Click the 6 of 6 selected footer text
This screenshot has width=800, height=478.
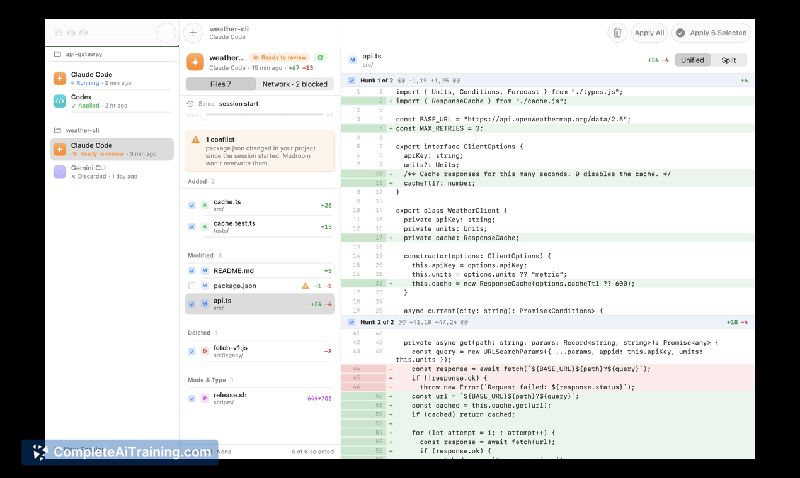(313, 451)
